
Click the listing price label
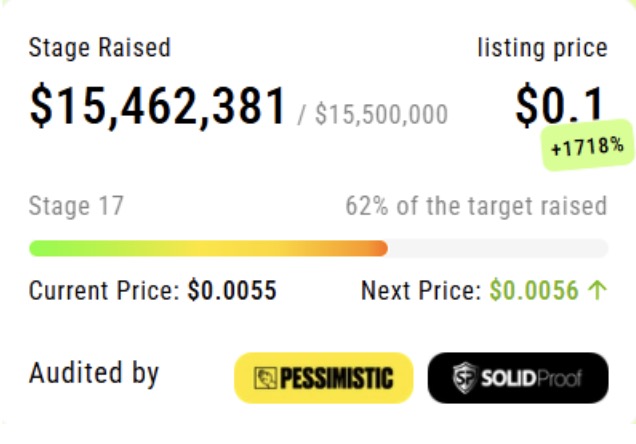tap(542, 49)
